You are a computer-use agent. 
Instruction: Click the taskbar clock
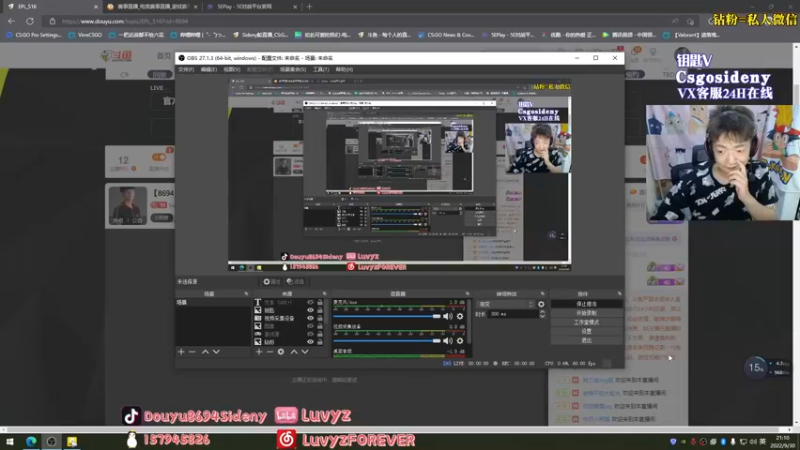click(782, 442)
